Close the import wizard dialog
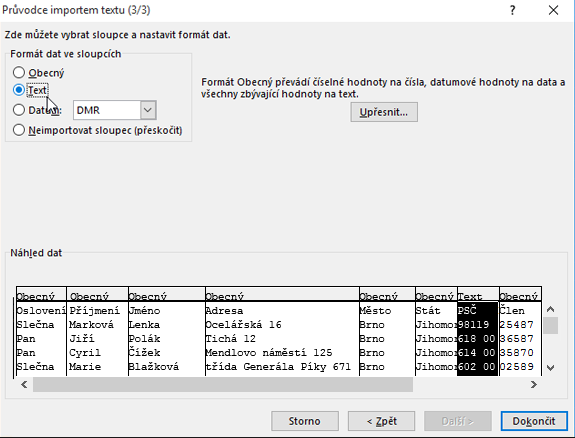575x438 pixels. (553, 10)
